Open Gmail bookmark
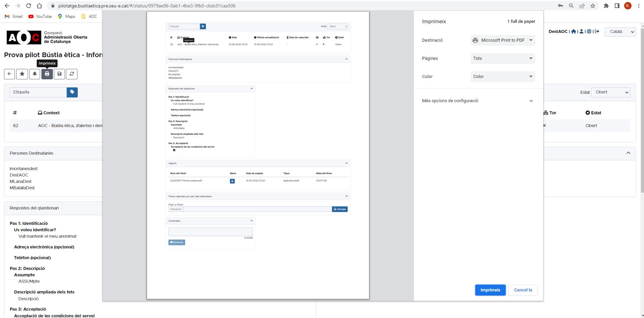The image size is (644, 318). point(14,16)
